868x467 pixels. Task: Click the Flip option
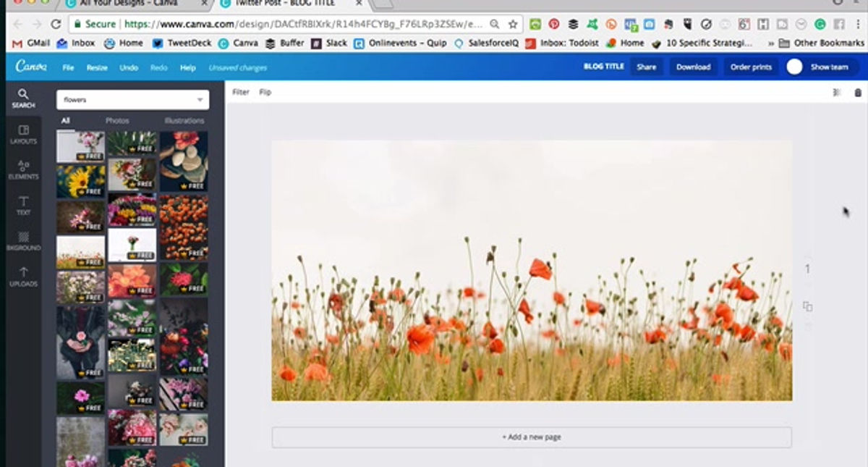[x=265, y=92]
